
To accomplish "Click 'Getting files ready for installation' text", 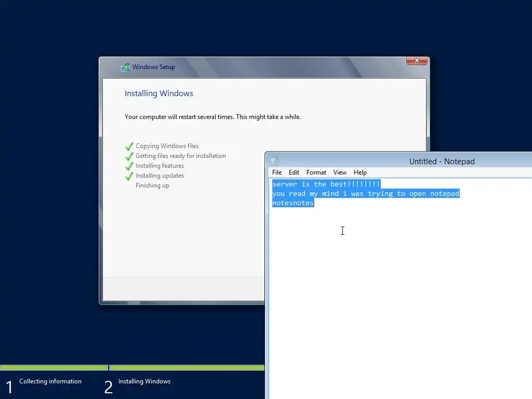I will pos(180,156).
